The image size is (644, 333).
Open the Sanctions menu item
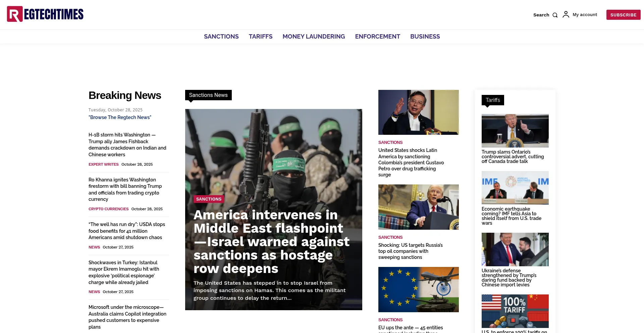point(221,37)
